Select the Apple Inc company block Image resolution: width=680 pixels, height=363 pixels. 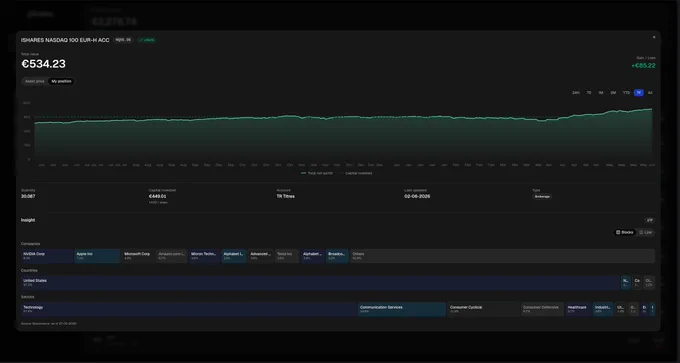pos(97,256)
